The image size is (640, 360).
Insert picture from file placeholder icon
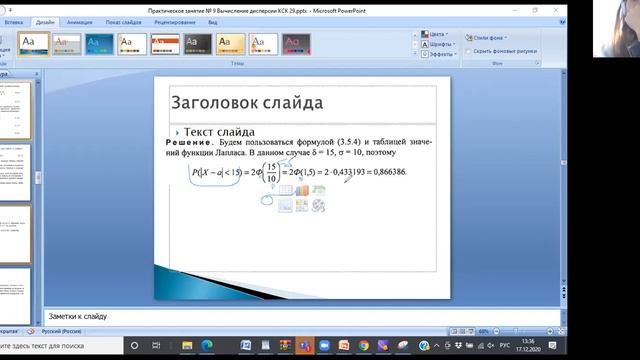click(286, 206)
